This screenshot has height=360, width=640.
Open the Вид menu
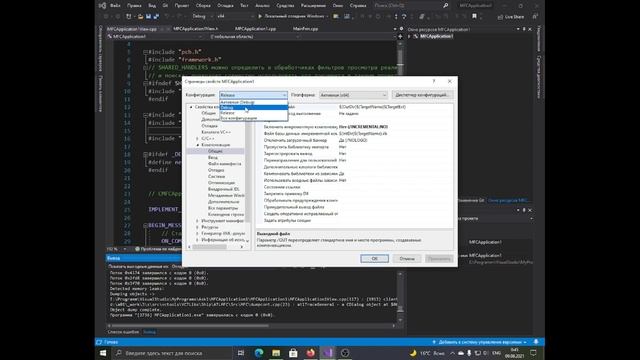tap(152, 6)
